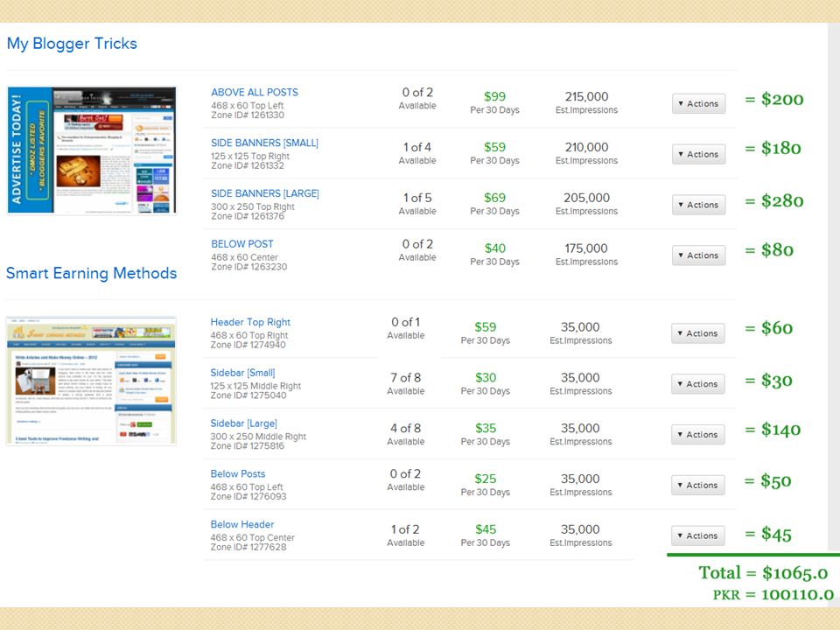
Task: Select the '1 of 4' availability text
Action: click(417, 147)
